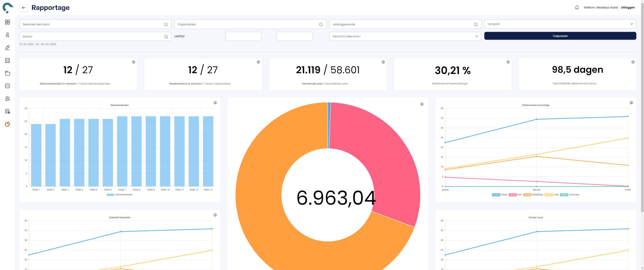This screenshot has width=644, height=270.
Task: Click the Toepassen button
Action: (x=560, y=36)
